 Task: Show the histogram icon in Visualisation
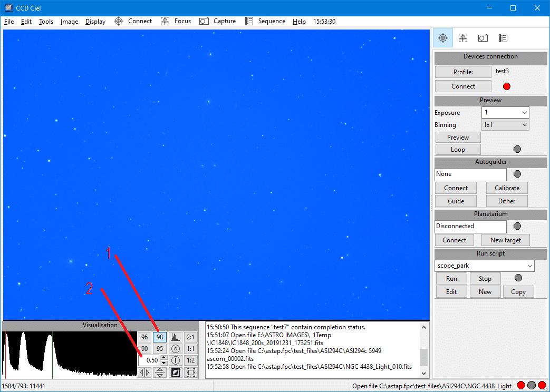[x=176, y=337]
